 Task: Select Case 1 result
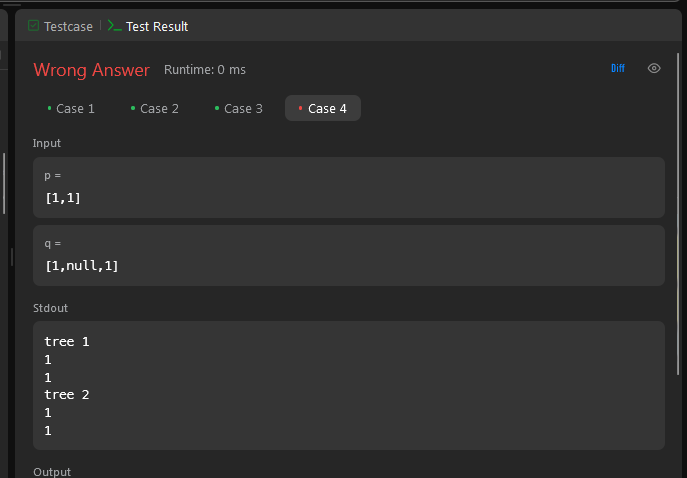coord(71,108)
